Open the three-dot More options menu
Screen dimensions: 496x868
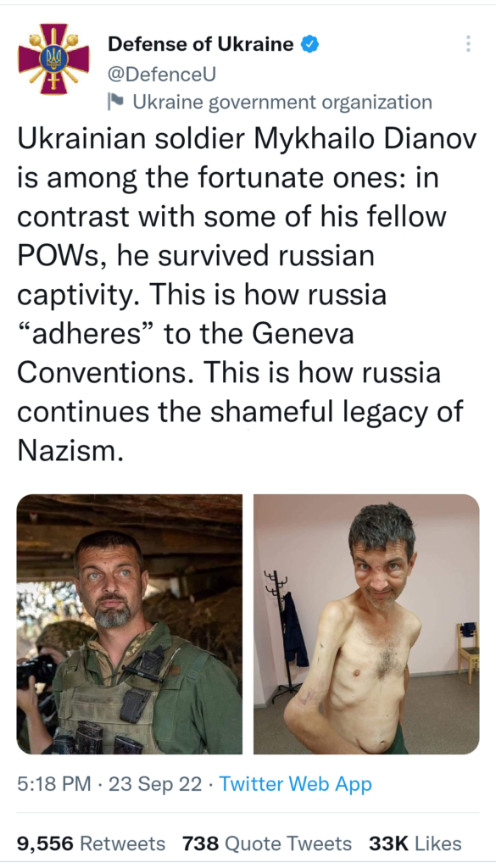click(x=468, y=44)
